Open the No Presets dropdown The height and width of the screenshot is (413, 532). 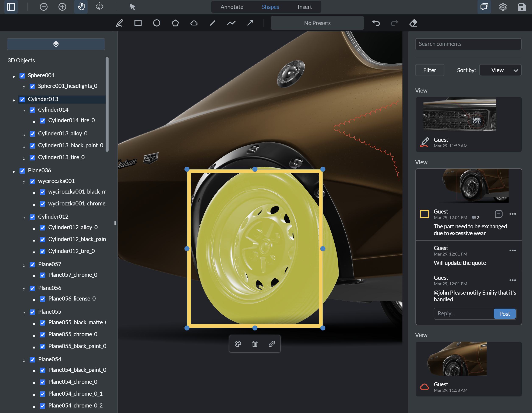[x=317, y=23]
